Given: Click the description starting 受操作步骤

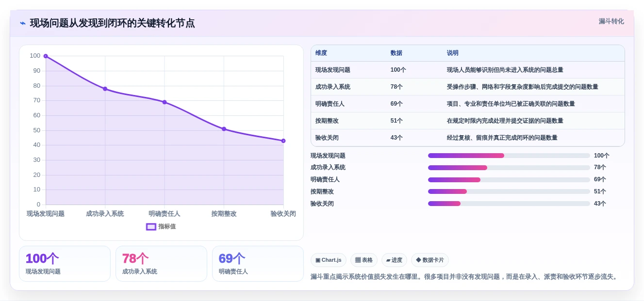Looking at the screenshot, I should pyautogui.click(x=523, y=87).
